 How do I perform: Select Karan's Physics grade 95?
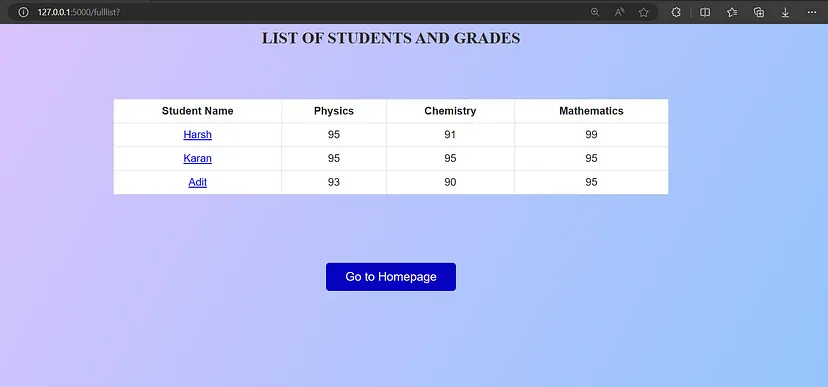334,158
